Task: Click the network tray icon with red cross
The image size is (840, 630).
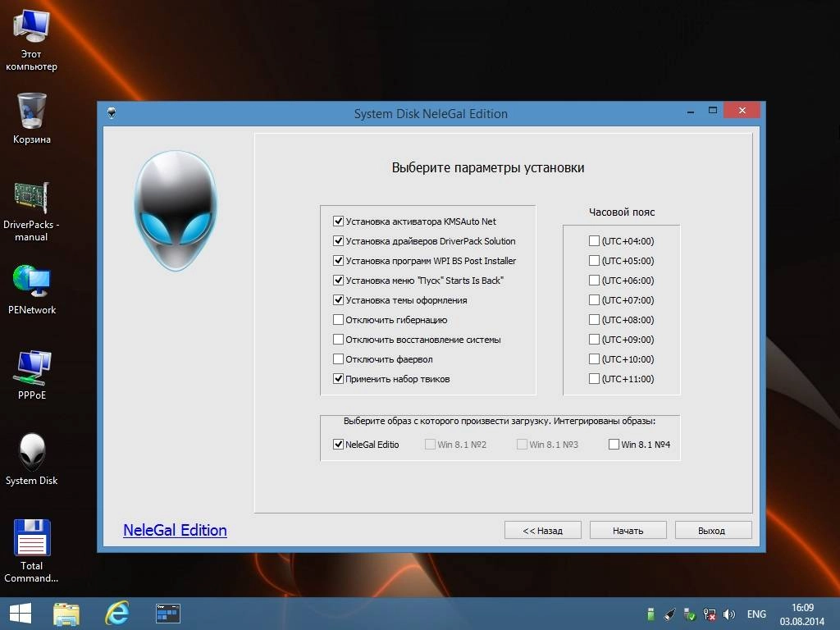Action: [710, 614]
